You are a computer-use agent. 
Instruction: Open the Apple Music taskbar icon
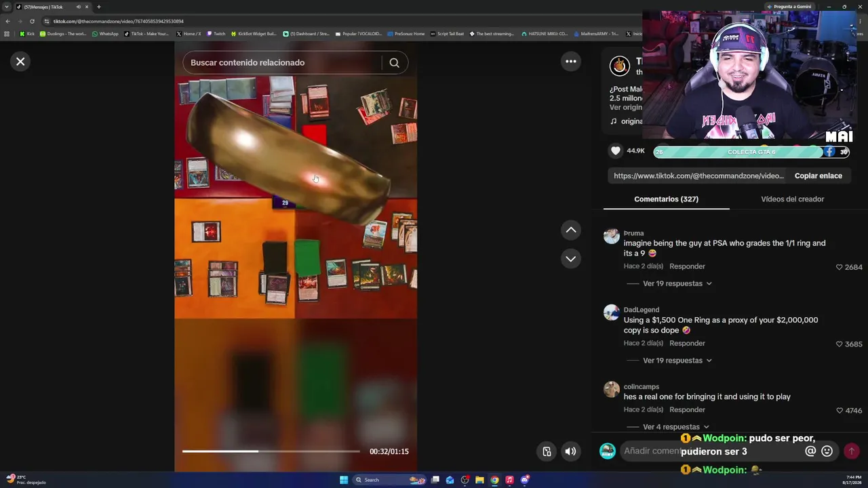coord(509,480)
